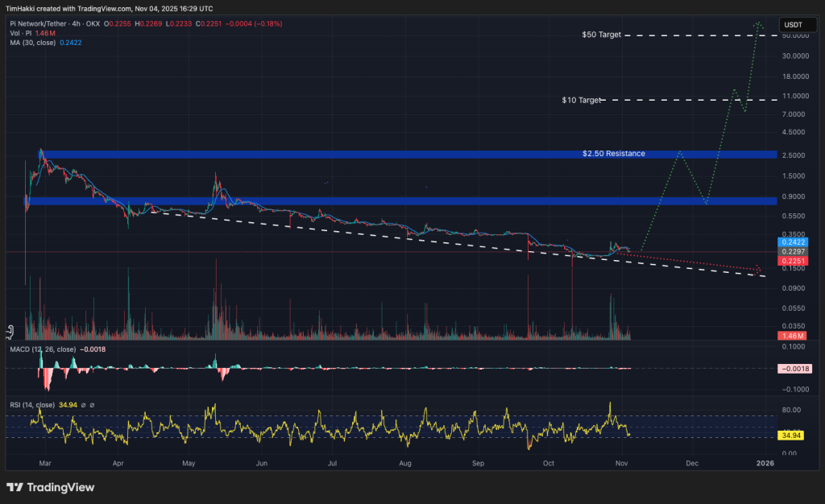This screenshot has width=825, height=504.
Task: Click the May label on the time axis
Action: [189, 463]
